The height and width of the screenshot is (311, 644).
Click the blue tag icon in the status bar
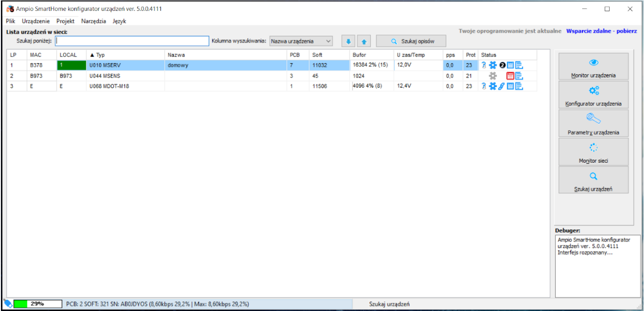pyautogui.click(x=8, y=304)
